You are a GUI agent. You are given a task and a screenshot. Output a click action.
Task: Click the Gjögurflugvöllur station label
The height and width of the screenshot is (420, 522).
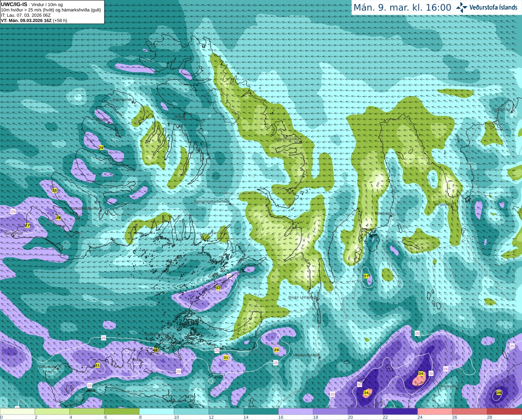point(287,139)
